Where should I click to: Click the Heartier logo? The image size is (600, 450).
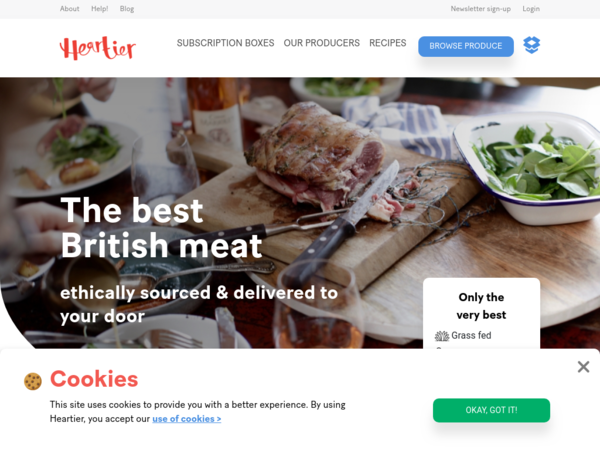(98, 48)
